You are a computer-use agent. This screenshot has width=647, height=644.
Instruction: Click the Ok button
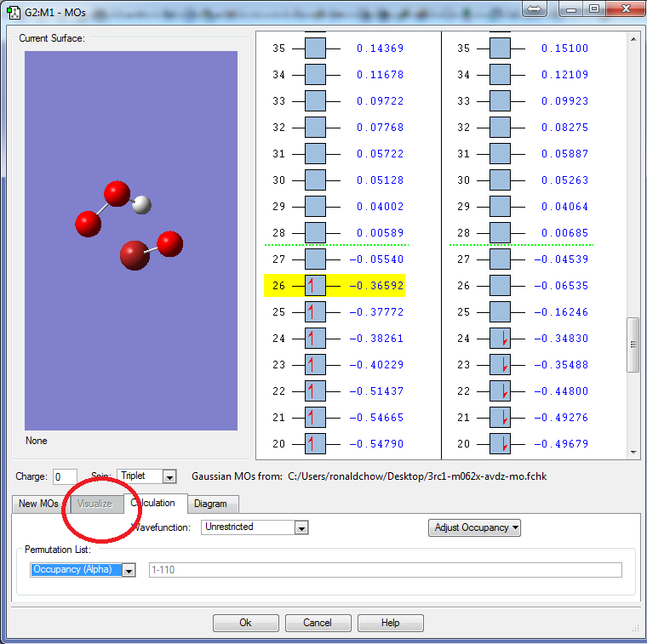(x=246, y=623)
